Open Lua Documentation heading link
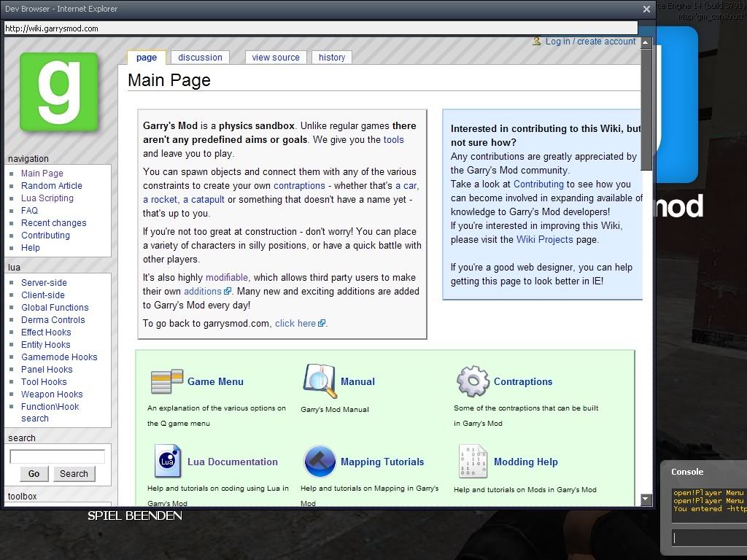The height and width of the screenshot is (560, 747). [x=233, y=462]
